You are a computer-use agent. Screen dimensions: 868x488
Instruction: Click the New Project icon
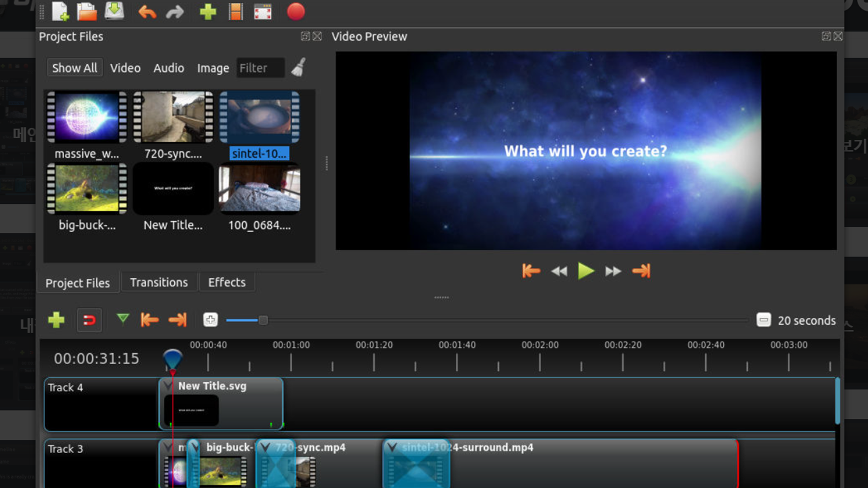(x=60, y=12)
